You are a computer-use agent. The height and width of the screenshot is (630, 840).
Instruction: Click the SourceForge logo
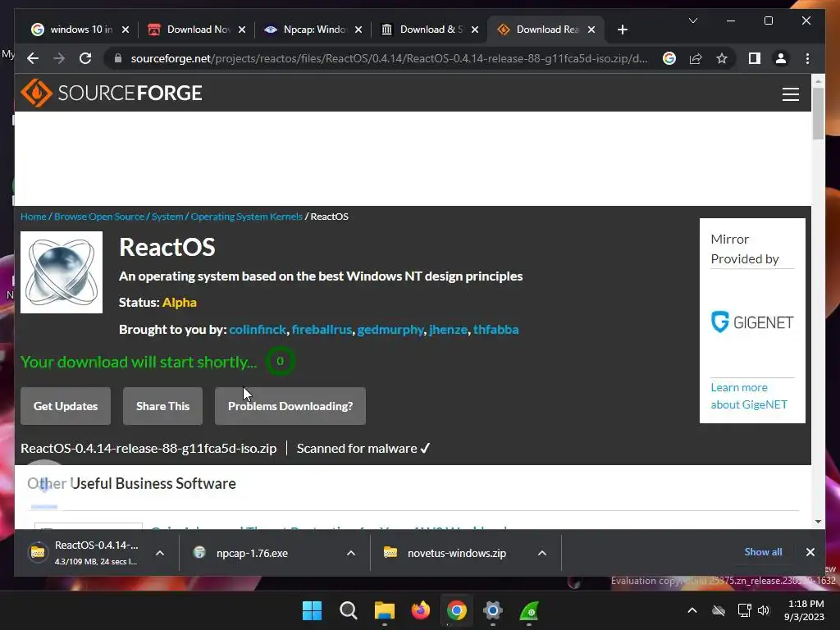[x=111, y=93]
